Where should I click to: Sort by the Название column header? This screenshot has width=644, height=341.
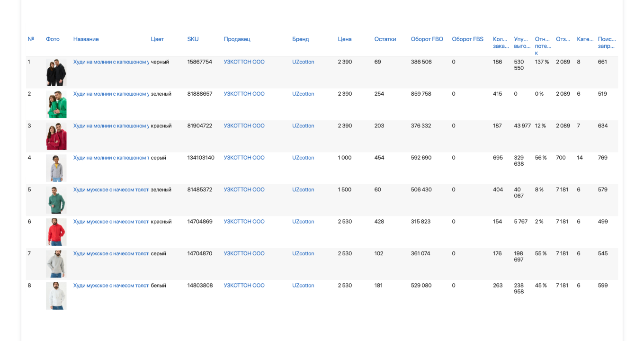click(86, 39)
